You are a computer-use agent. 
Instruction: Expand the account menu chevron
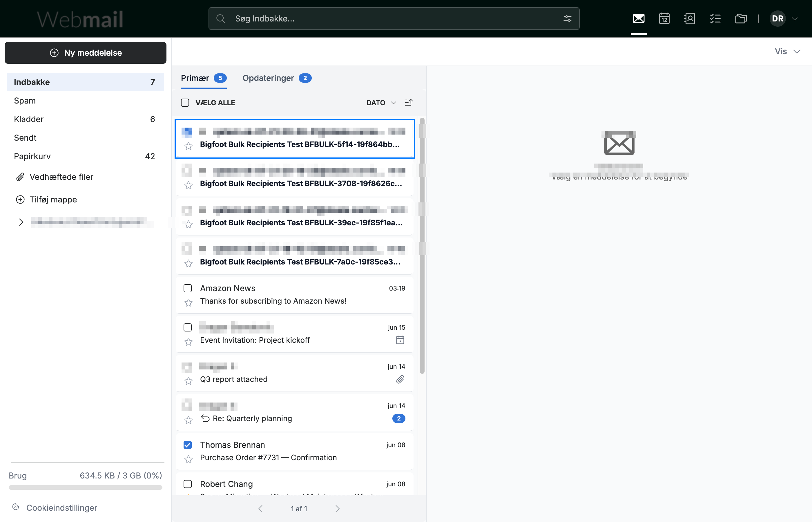[x=794, y=19]
